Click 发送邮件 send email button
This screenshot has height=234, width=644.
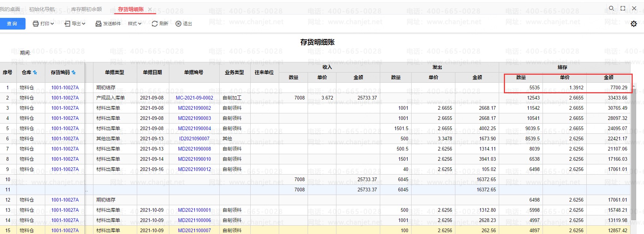pos(108,24)
